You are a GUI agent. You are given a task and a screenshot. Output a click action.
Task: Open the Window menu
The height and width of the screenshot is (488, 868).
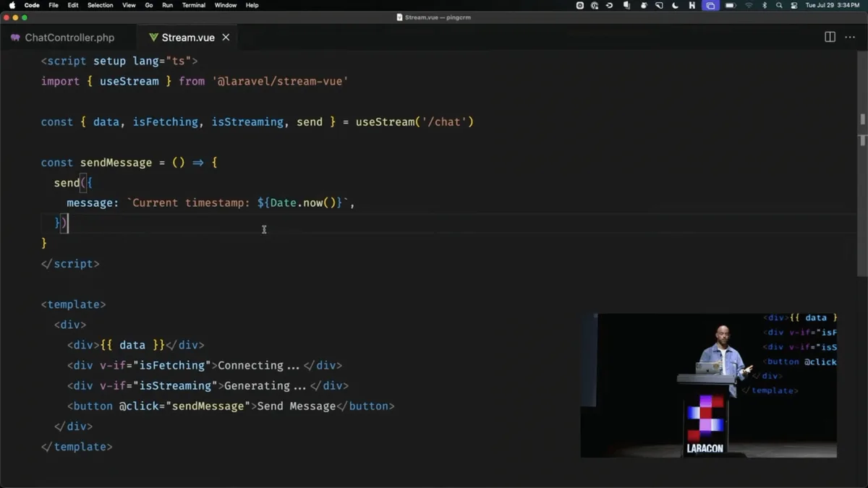pos(226,5)
